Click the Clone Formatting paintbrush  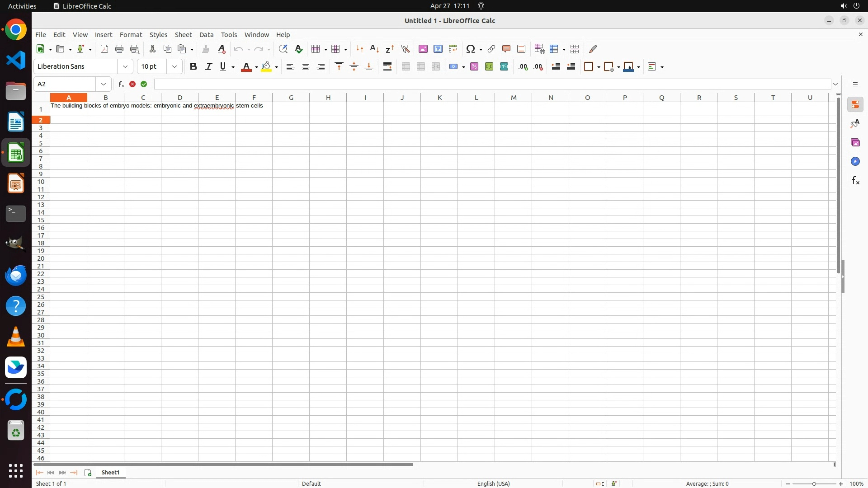[x=206, y=49]
